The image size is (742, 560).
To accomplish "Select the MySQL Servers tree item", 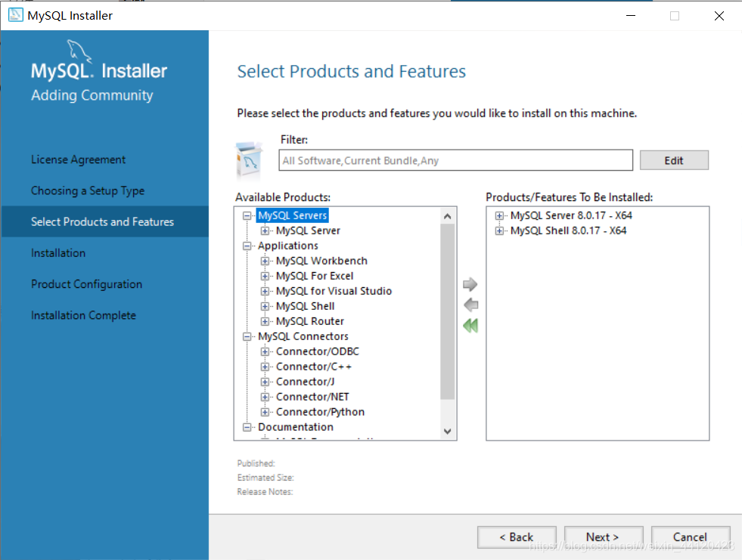I will point(293,215).
